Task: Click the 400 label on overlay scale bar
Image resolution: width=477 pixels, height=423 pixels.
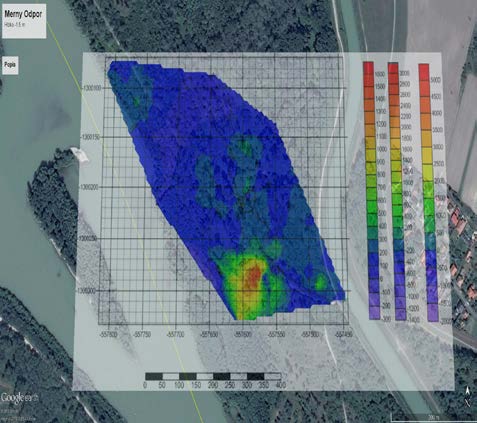Action: [281, 385]
